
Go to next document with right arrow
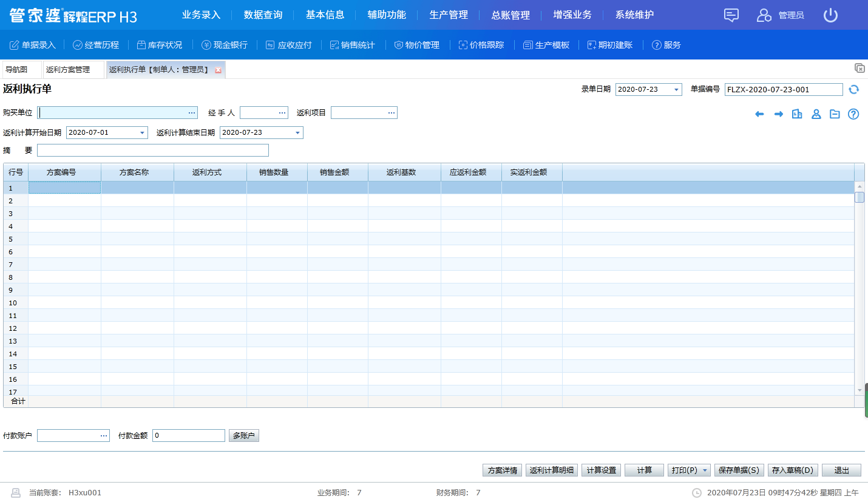tap(778, 114)
